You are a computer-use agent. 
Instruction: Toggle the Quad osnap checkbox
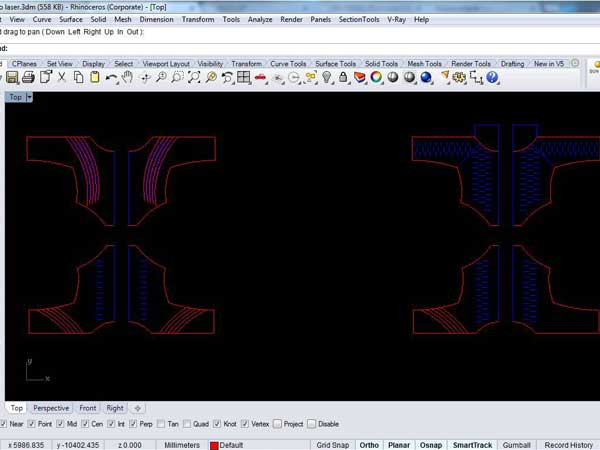click(187, 424)
